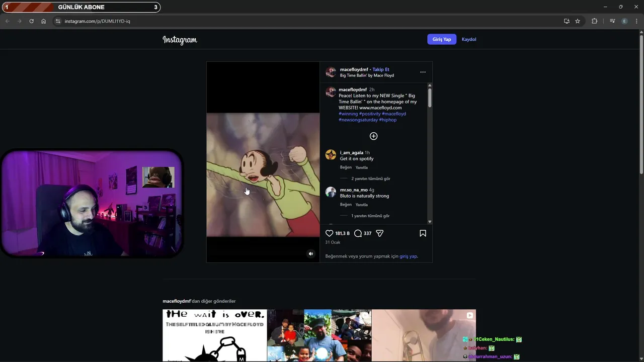Open the #winning hashtag

pyautogui.click(x=348, y=114)
